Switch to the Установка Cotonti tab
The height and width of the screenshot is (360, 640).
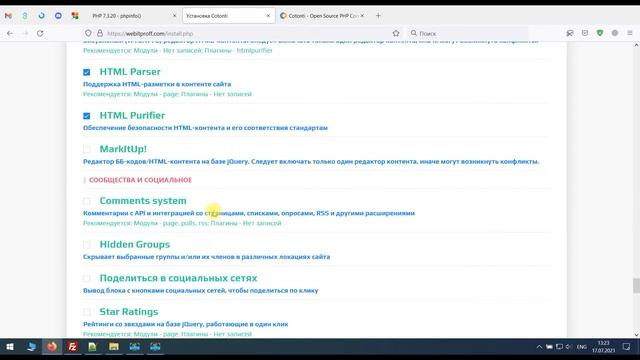point(229,16)
